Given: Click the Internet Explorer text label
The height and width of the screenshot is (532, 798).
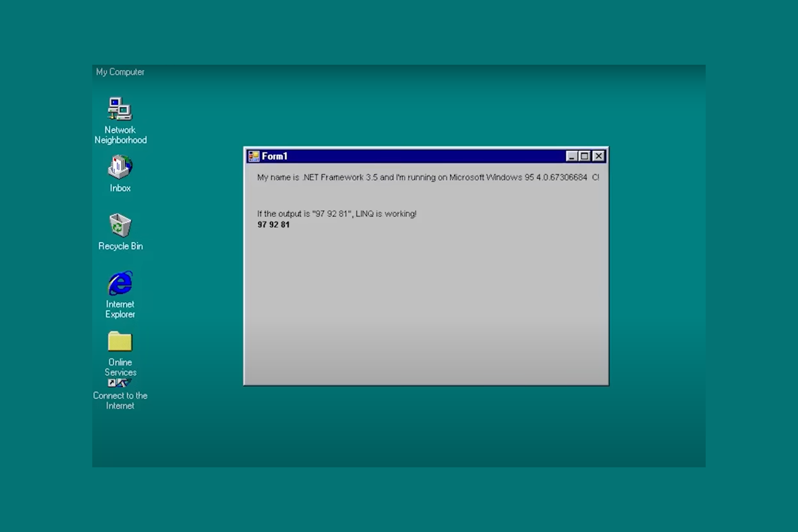Looking at the screenshot, I should click(120, 309).
